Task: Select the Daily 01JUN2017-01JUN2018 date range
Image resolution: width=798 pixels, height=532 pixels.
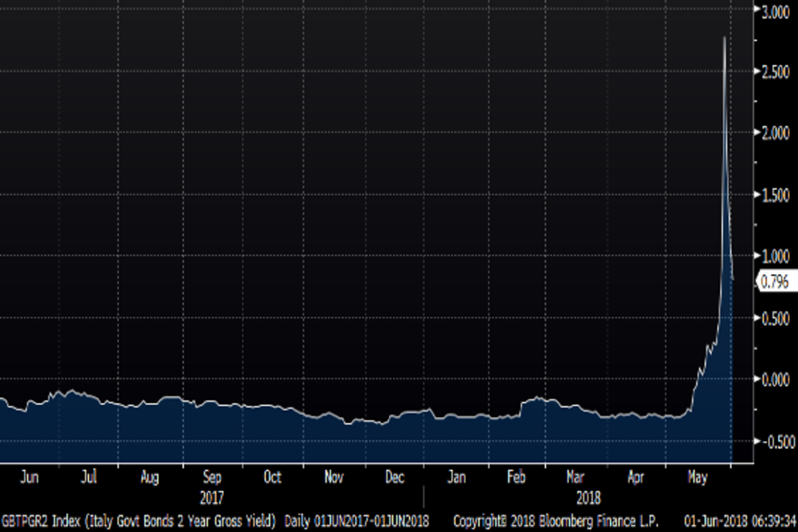Action: (x=357, y=519)
